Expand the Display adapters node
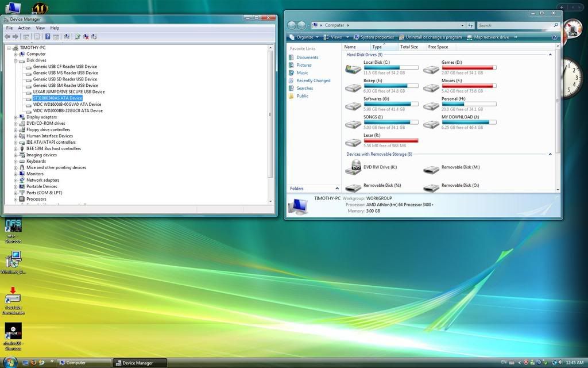The width and height of the screenshot is (588, 368). 16,117
